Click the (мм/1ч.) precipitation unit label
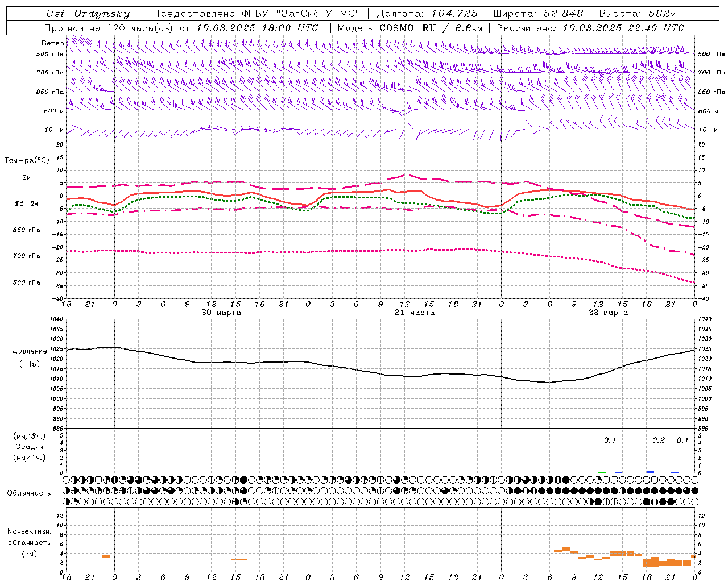Viewport: 728px width, 582px height. [30, 457]
